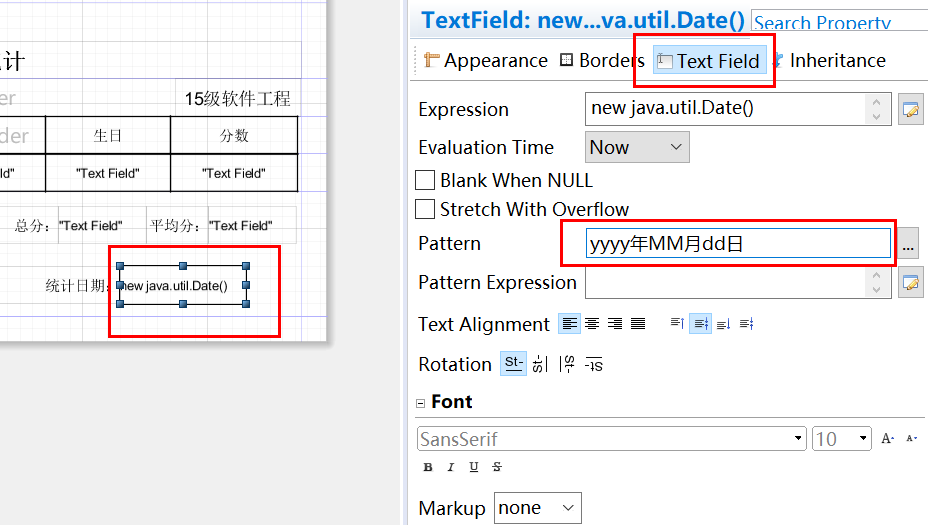The height and width of the screenshot is (525, 928).
Task: Justify the text alignment
Action: 638,324
